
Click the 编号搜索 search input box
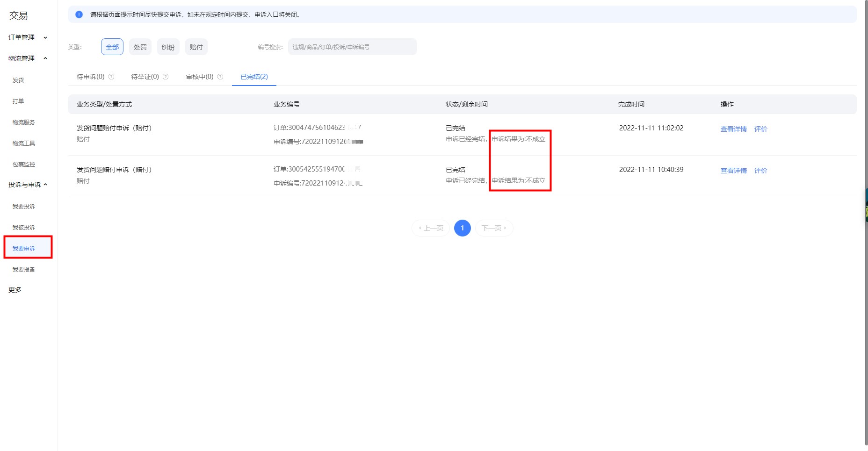(352, 46)
